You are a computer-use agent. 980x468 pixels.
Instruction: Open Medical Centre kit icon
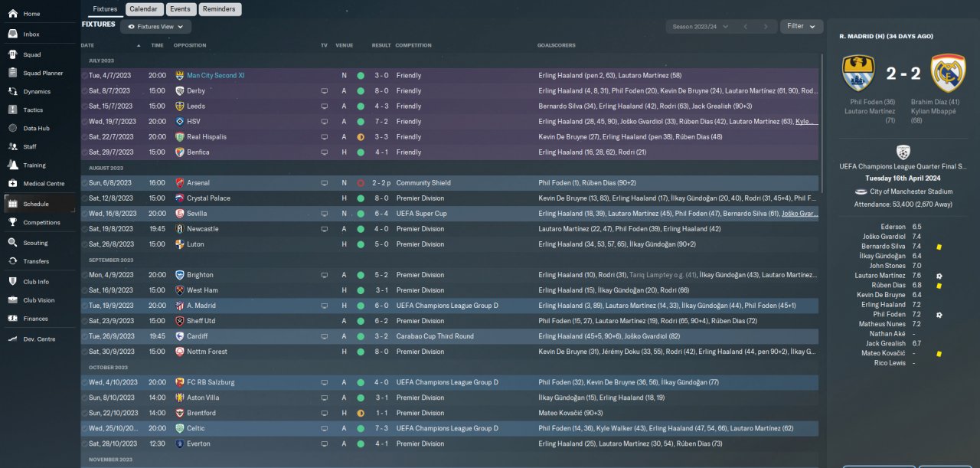[12, 184]
